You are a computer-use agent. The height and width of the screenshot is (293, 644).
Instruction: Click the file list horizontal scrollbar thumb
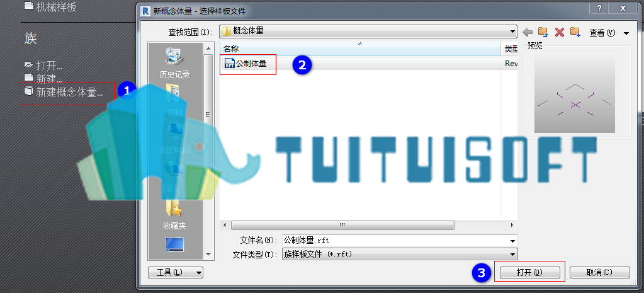click(x=342, y=225)
